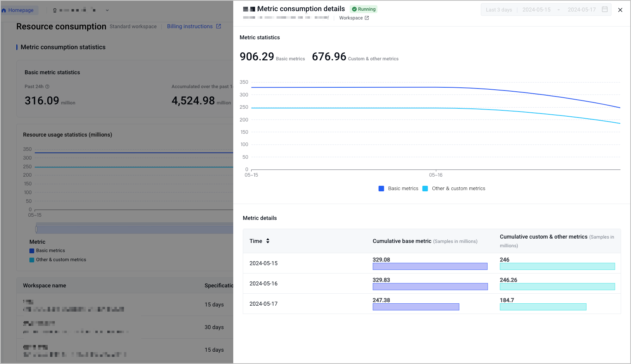Click the 246 custom metrics bar
The image size is (631, 364).
(x=557, y=266)
